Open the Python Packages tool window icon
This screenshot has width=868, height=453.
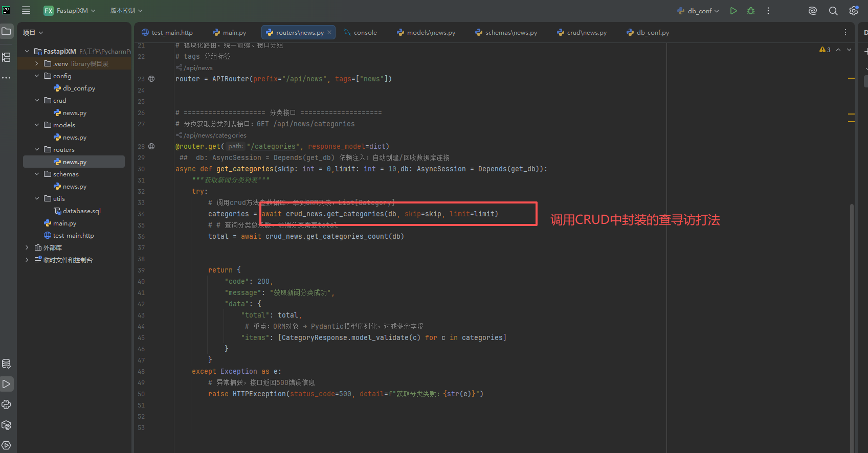pyautogui.click(x=7, y=425)
